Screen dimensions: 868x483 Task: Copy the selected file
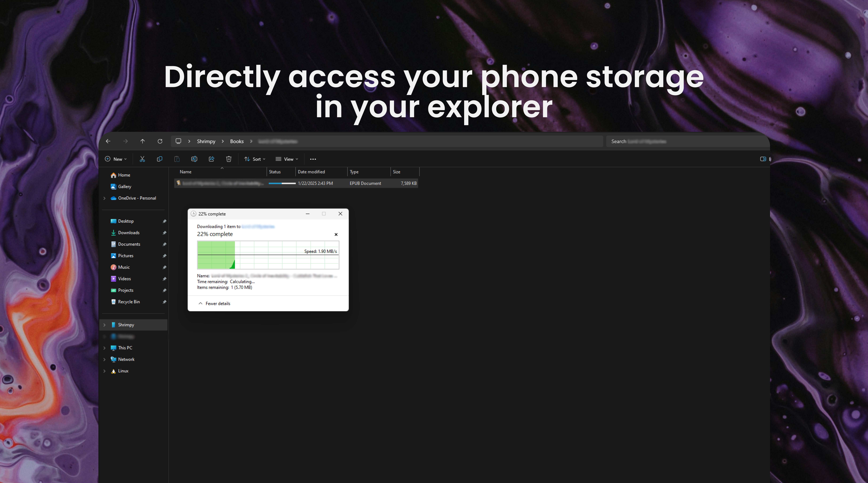coord(160,159)
